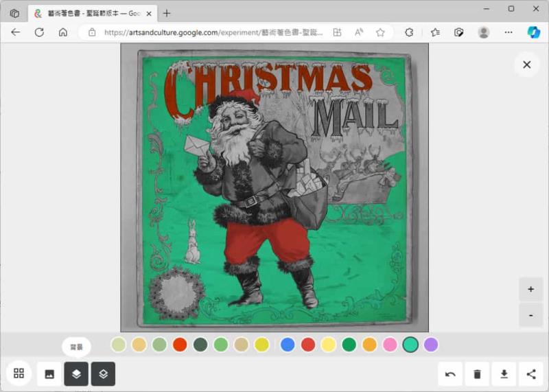Pick the tan beige swatch
The image size is (549, 392).
242,345
